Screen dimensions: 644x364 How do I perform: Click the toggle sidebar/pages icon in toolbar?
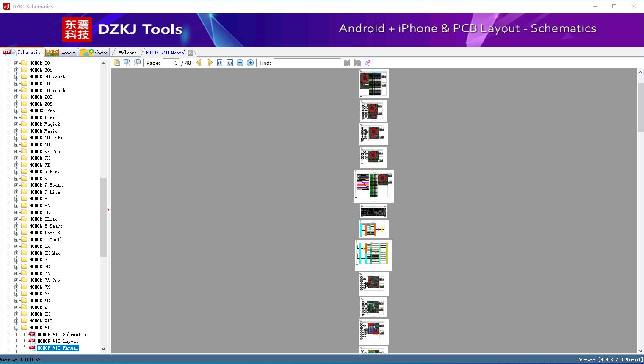(117, 63)
